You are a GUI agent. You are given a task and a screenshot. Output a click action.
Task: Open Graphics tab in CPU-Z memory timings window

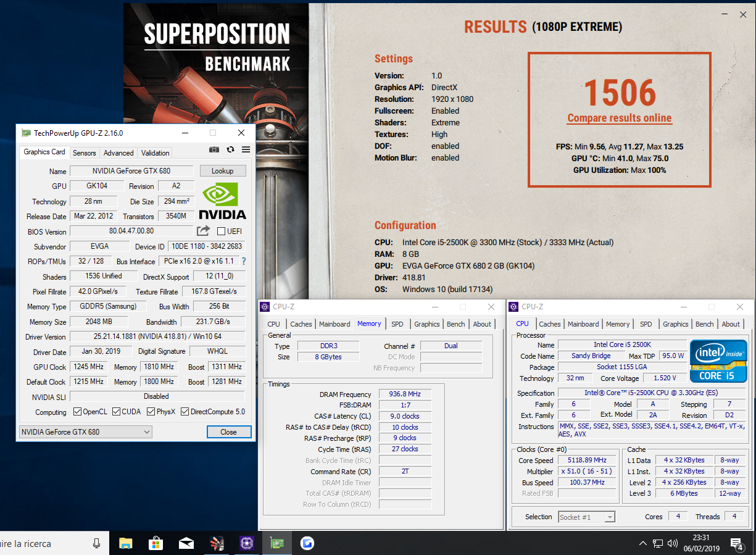(x=427, y=324)
